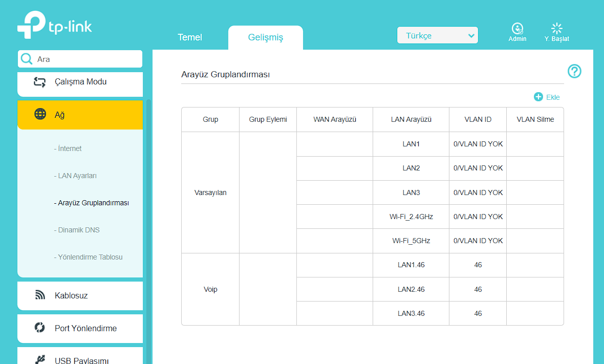
Task: Click the Çalışma Modu arrows icon
Action: click(40, 82)
